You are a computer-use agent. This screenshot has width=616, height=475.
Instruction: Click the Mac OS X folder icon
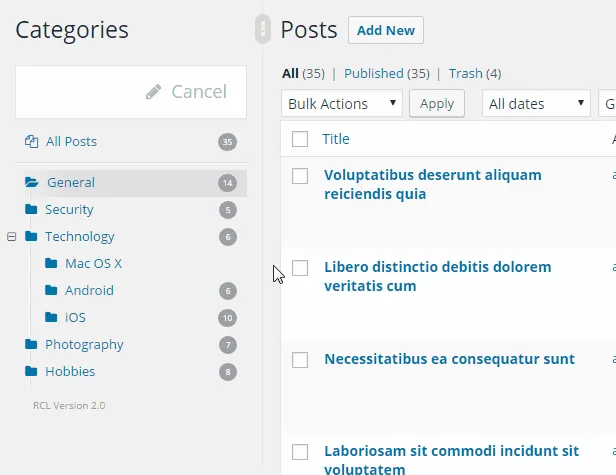(51, 264)
